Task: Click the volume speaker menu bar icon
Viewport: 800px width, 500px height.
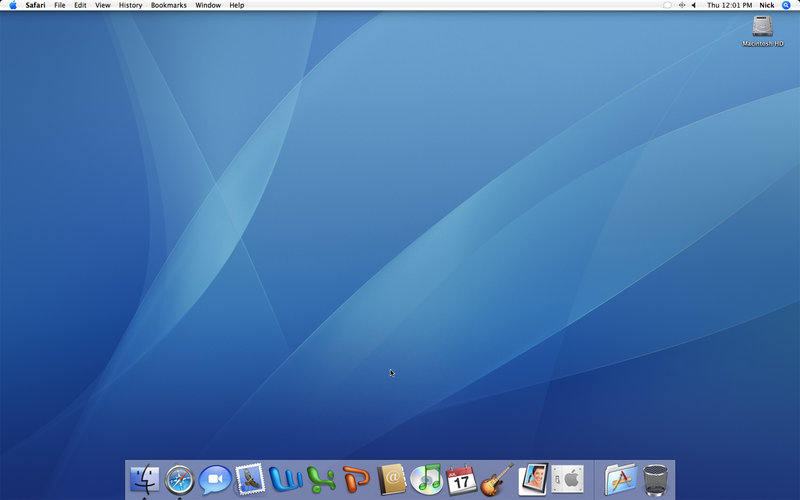Action: coord(694,5)
